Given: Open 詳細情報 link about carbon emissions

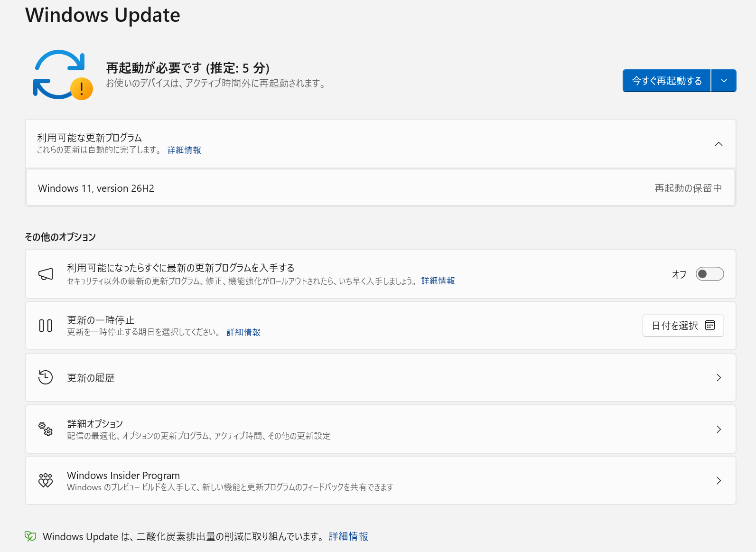Looking at the screenshot, I should (x=348, y=536).
